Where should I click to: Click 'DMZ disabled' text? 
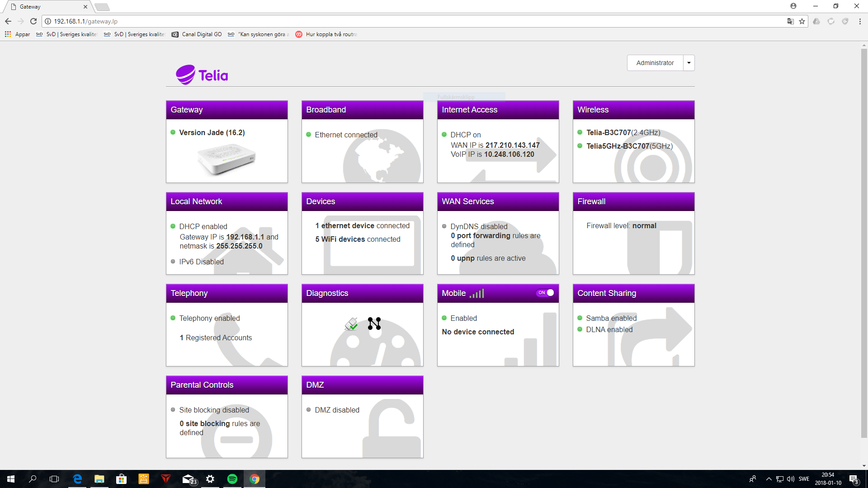[337, 410]
